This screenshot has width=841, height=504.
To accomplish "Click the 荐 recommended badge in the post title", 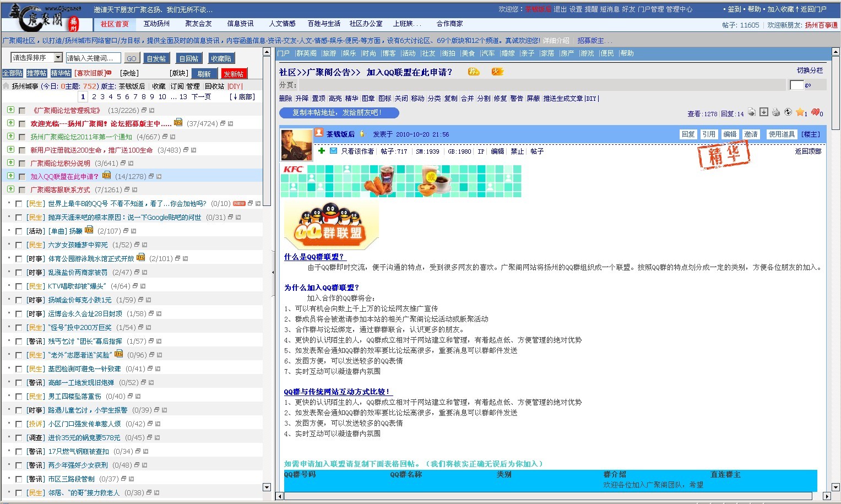I will pos(474,72).
